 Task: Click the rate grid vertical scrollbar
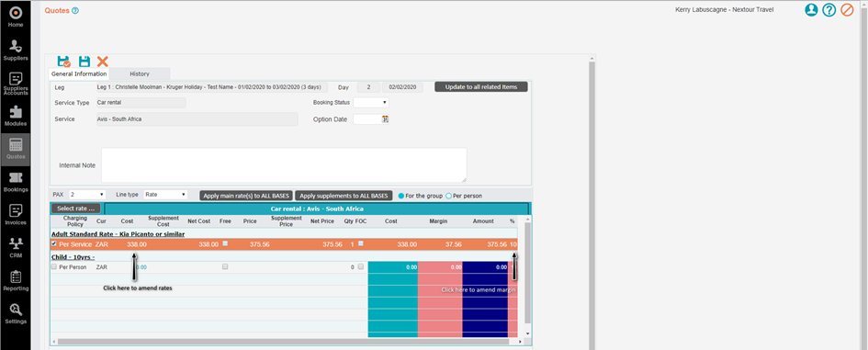pos(527,273)
